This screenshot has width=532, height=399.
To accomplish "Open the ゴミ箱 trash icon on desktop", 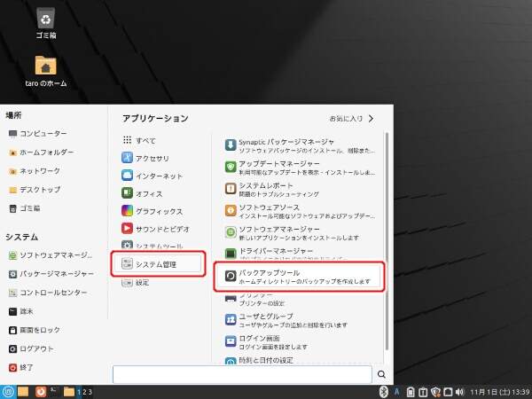I will pyautogui.click(x=46, y=23).
